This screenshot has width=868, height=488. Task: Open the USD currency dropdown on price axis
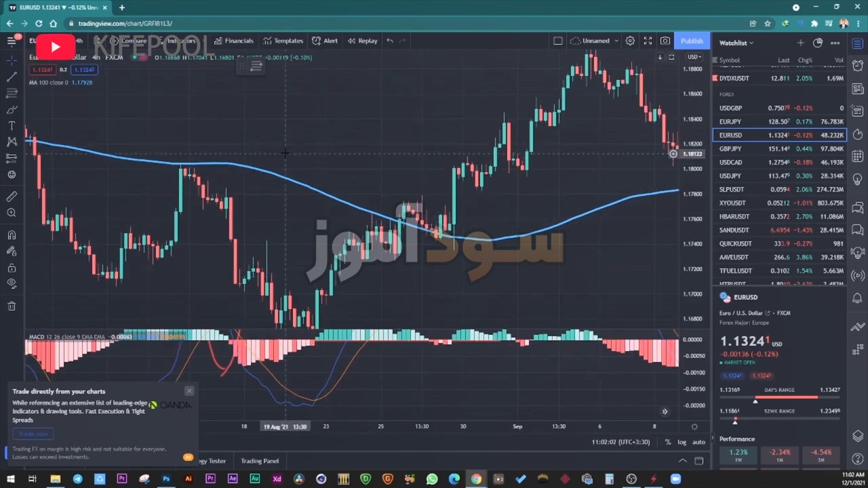[x=694, y=57]
